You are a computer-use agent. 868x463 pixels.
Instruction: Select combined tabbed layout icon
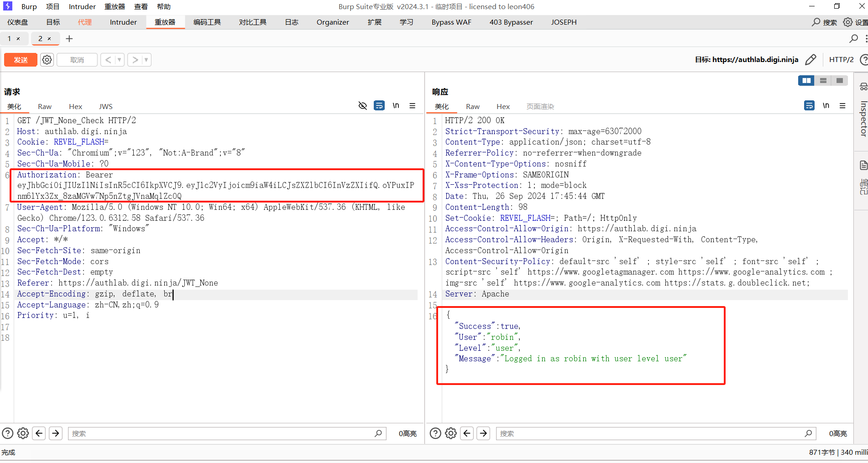click(x=840, y=81)
